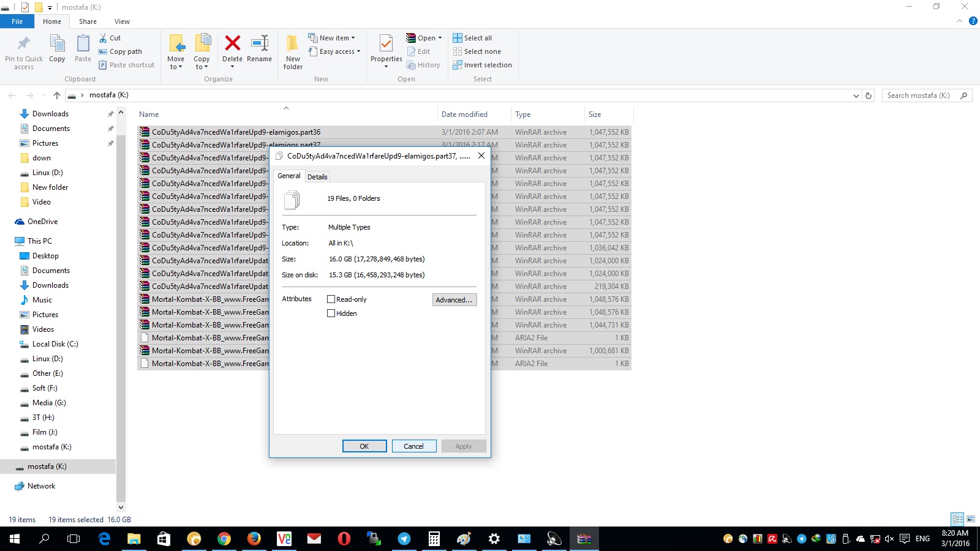Open Film (J:) drive in sidebar
The image size is (980, 551).
coord(45,432)
